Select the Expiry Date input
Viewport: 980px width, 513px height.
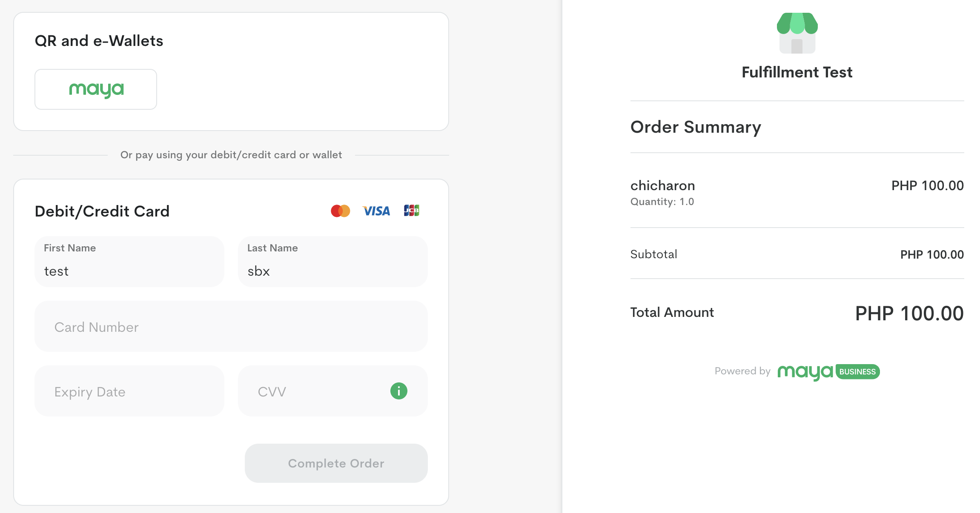pyautogui.click(x=129, y=391)
